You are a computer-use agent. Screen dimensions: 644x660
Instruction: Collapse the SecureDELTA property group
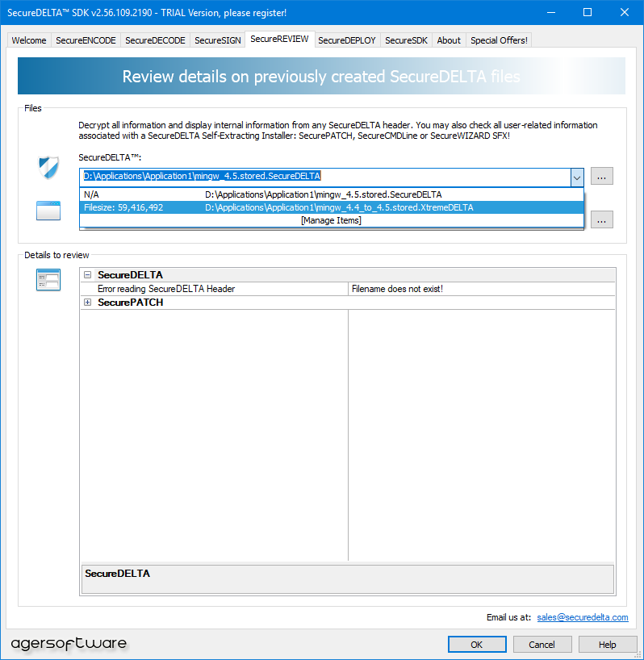87,275
